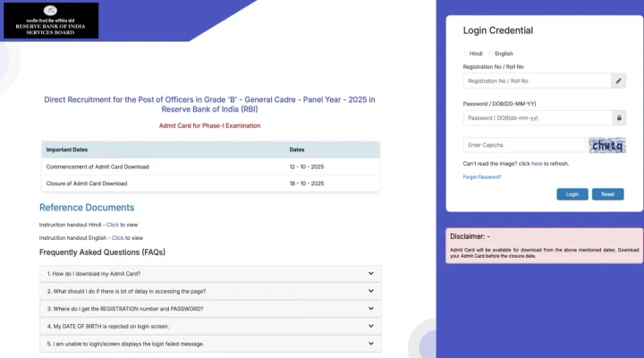Viewport: 644px width, 358px height.
Task: Click the lock icon beside Password field
Action: pyautogui.click(x=618, y=117)
